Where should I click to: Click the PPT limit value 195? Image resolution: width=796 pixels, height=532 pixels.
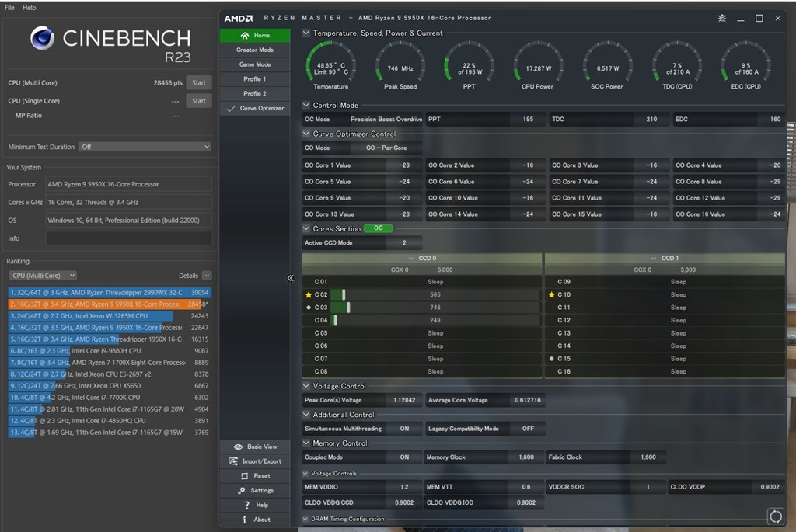tap(528, 119)
